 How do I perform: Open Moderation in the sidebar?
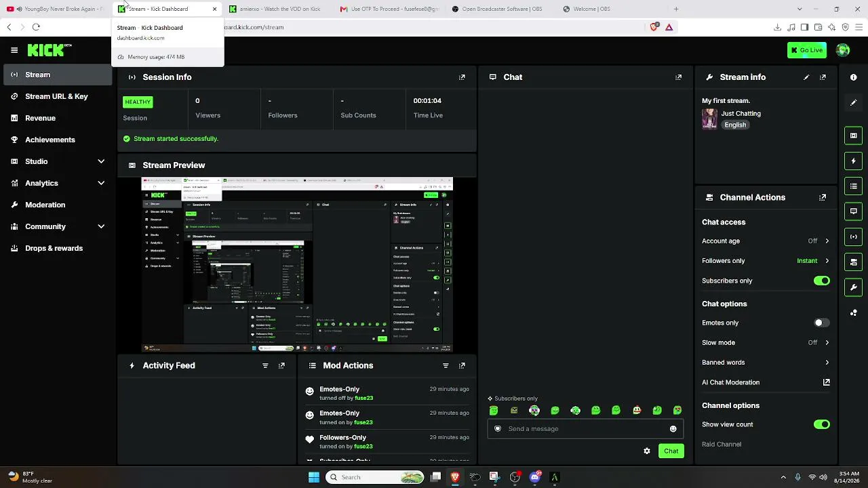[x=58, y=205]
